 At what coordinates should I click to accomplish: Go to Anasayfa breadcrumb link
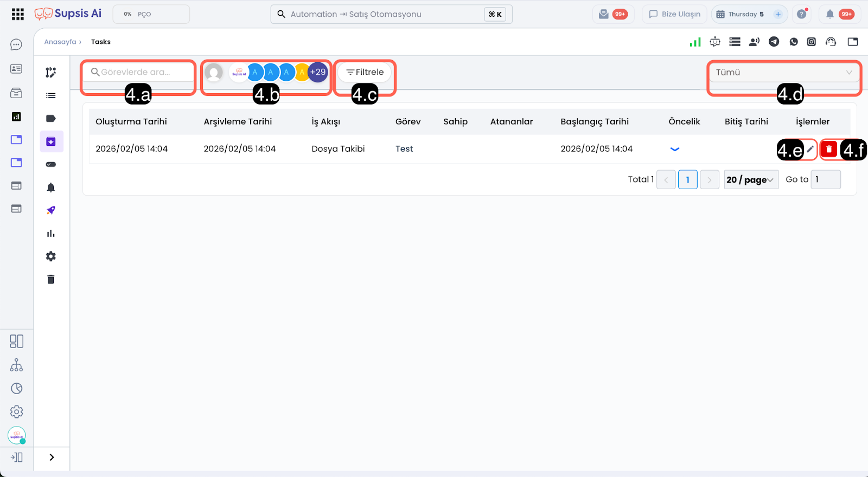pyautogui.click(x=60, y=42)
